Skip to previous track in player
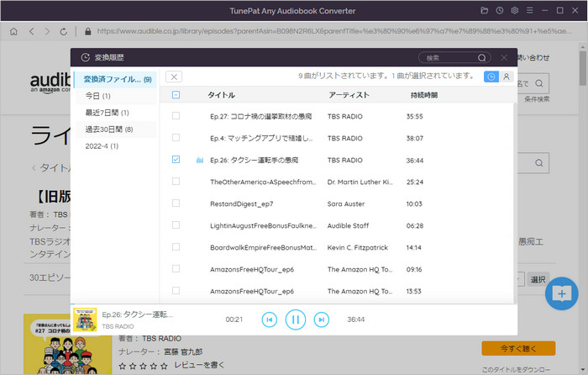This screenshot has height=375, width=588. coord(270,320)
